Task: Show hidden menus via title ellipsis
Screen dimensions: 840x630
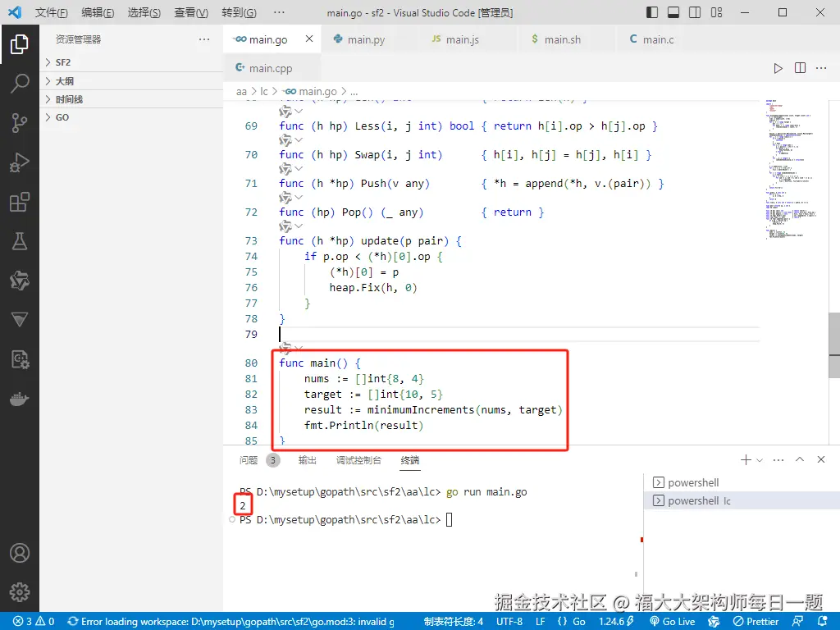Action: coord(279,12)
